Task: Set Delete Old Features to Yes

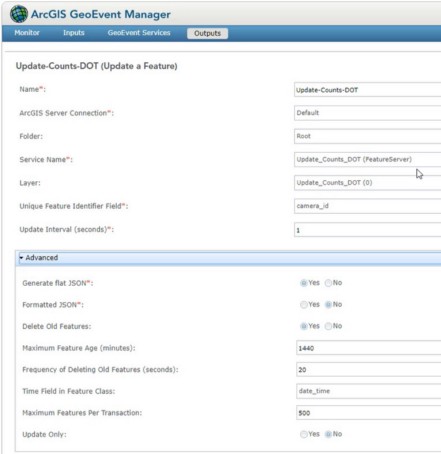Action: click(x=303, y=326)
